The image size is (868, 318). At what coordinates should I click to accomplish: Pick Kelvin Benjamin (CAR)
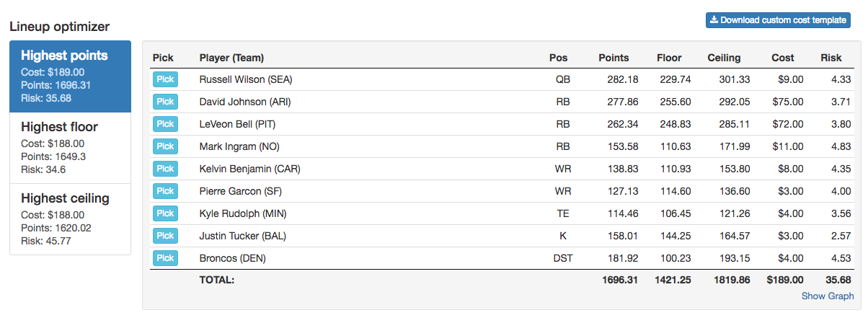point(165,169)
